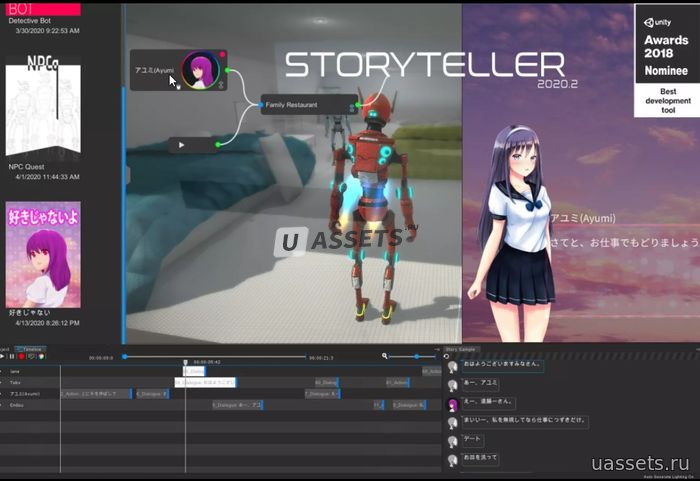Screen dimensions: 700x481
Task: Pause the timeline playback
Action: pos(12,356)
